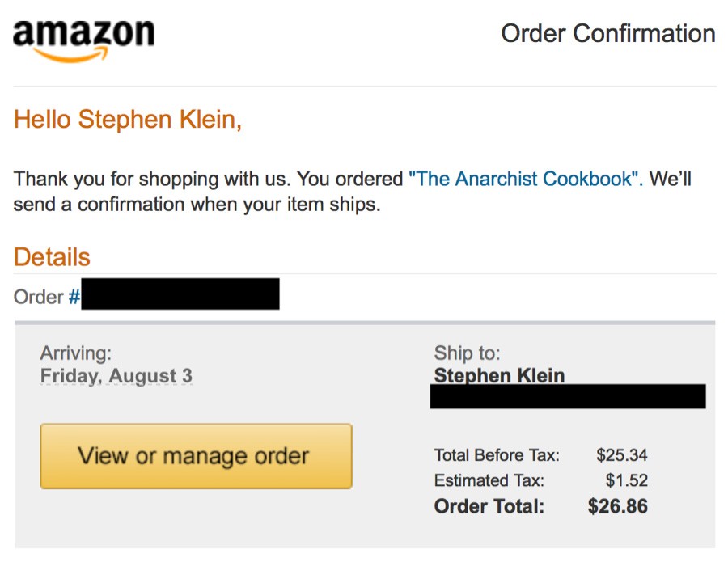Click the Friday, August 3 arrival date
The image size is (728, 562).
[x=116, y=375]
